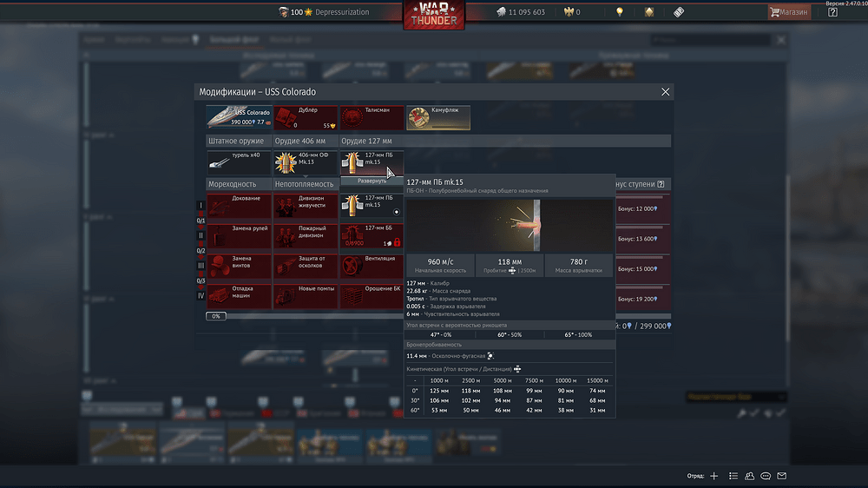Open the mail envelope icon
Viewport: 868px width, 488px height.
782,476
